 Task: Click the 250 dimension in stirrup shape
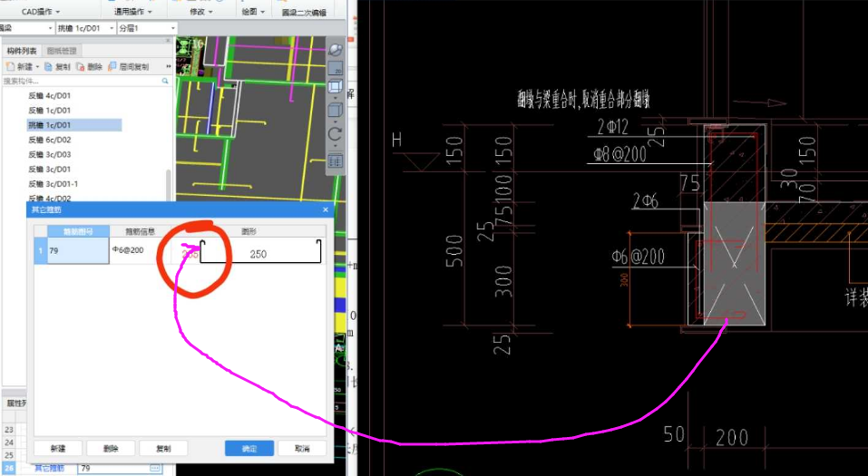[x=258, y=254]
